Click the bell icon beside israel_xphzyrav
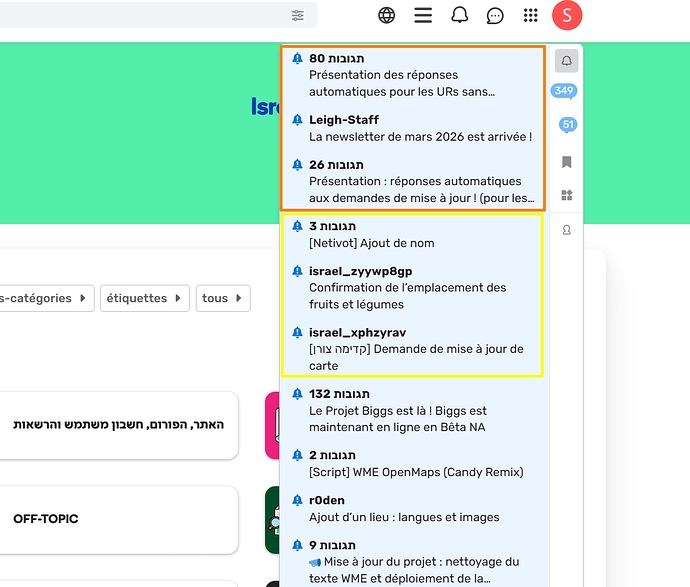Image resolution: width=690 pixels, height=587 pixels. click(x=297, y=332)
